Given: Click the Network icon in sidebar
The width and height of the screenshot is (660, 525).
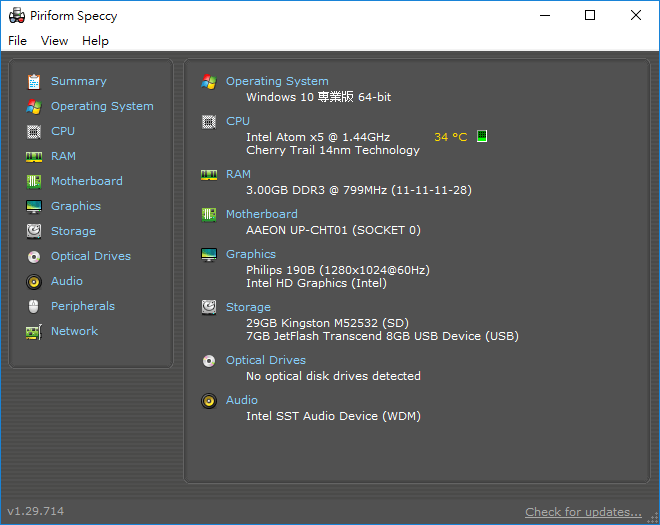Looking at the screenshot, I should tap(34, 331).
